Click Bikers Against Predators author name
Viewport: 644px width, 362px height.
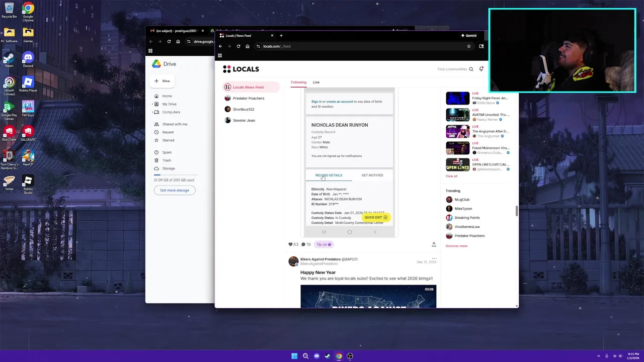tap(320, 259)
